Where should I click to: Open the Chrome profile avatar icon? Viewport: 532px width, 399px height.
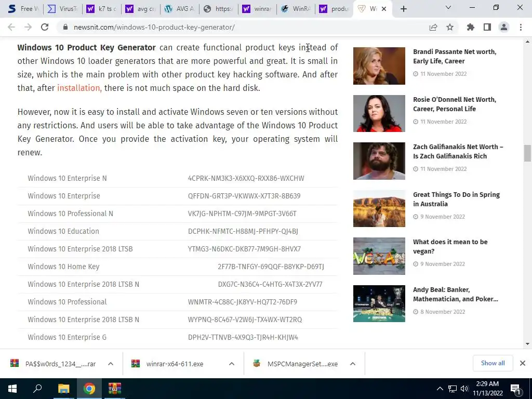tap(504, 27)
